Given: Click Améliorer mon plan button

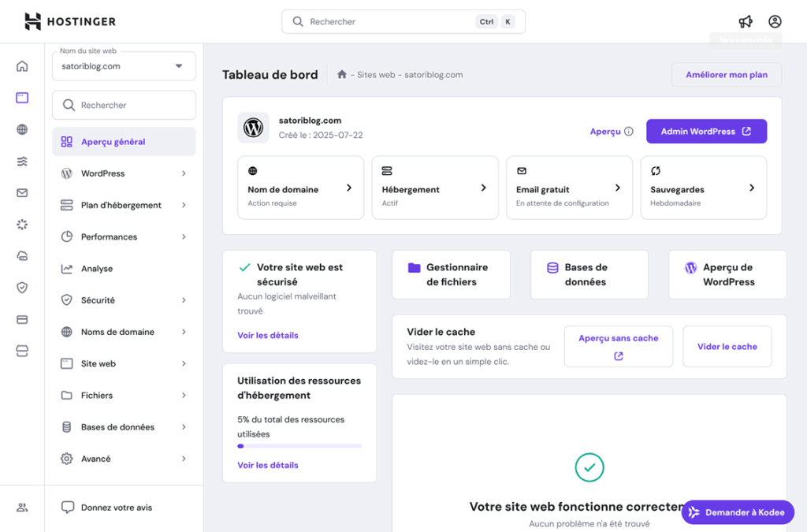Looking at the screenshot, I should coord(727,75).
